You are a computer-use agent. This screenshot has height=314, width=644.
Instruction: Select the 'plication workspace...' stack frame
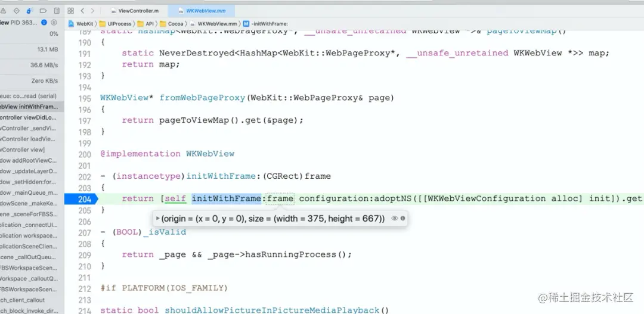click(32, 235)
